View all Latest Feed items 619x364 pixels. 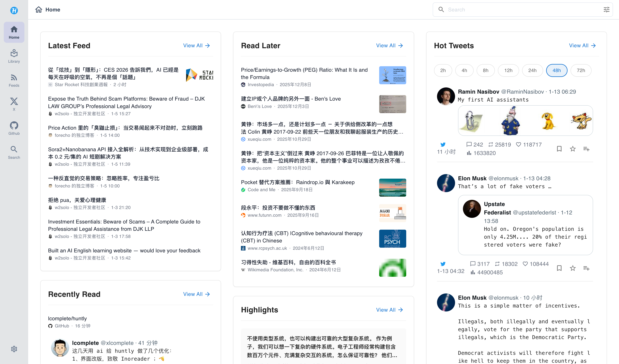pyautogui.click(x=196, y=46)
